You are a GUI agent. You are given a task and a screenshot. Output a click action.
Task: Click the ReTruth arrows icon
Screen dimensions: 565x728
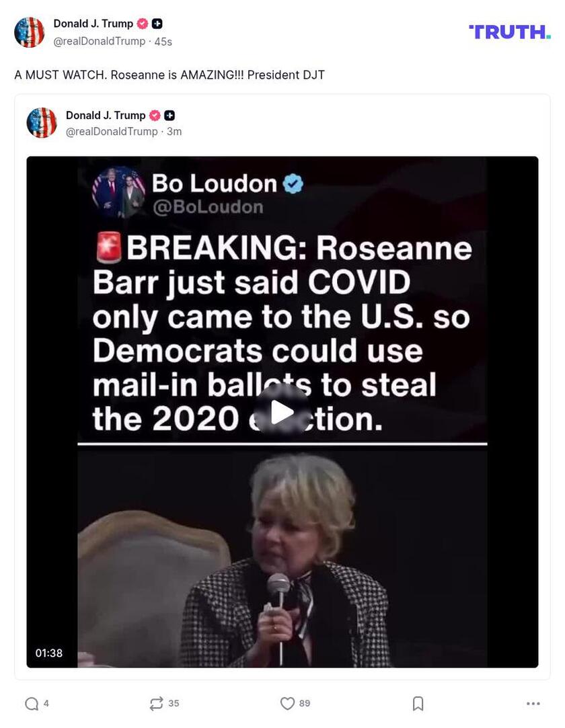point(156,703)
